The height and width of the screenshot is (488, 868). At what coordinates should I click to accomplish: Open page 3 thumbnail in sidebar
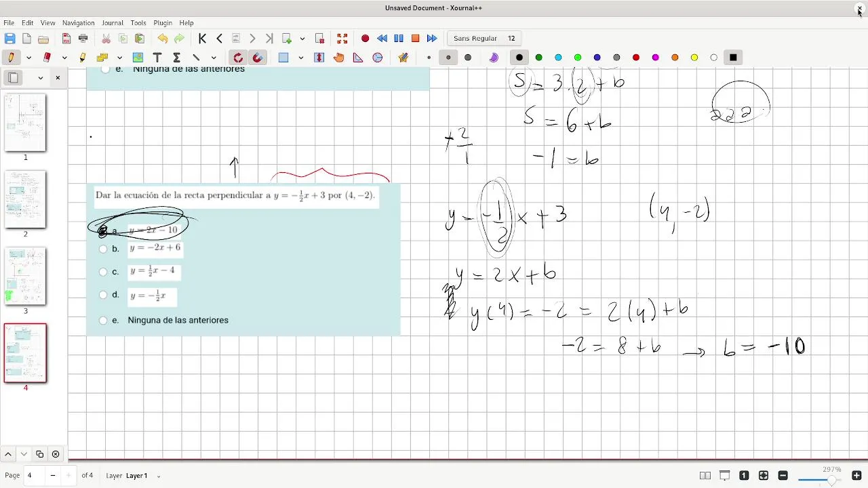click(26, 277)
